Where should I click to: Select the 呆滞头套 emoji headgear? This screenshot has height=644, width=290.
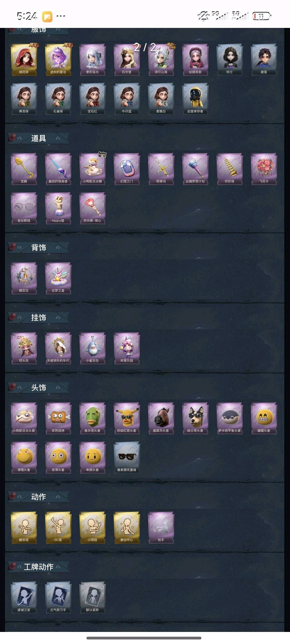tap(58, 457)
